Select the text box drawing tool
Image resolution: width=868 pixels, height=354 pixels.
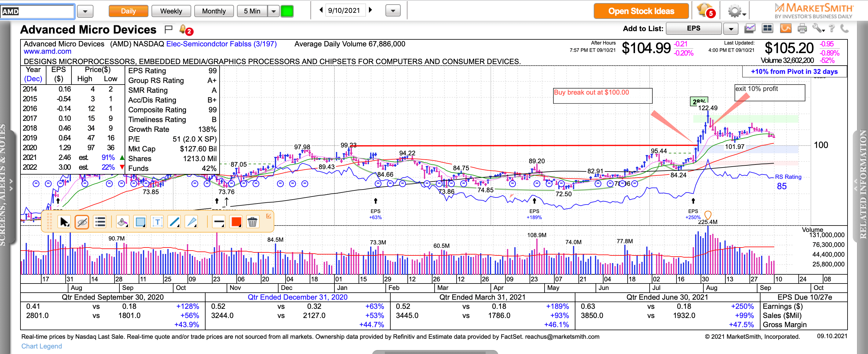coord(157,222)
